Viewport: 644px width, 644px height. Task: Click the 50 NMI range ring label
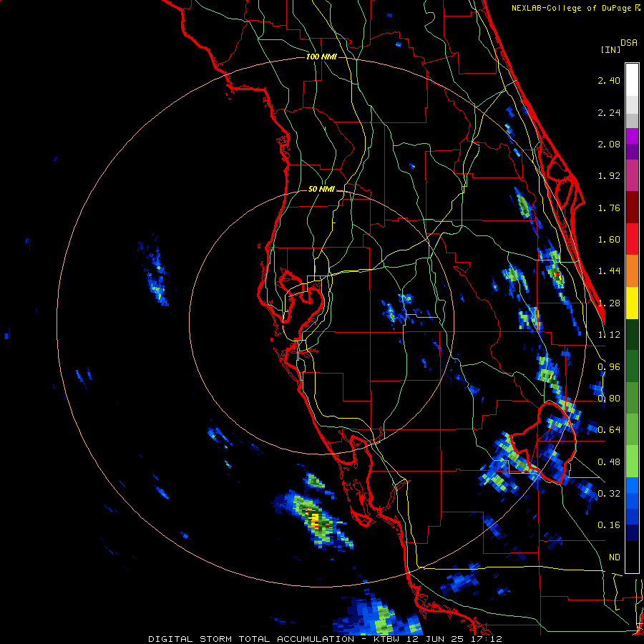point(321,190)
